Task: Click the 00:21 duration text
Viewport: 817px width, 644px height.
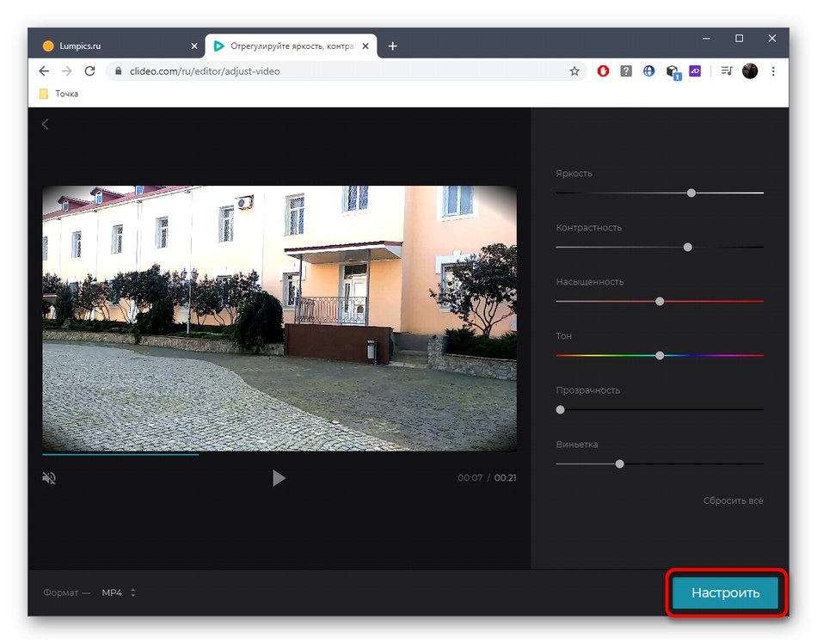Action: (x=505, y=478)
